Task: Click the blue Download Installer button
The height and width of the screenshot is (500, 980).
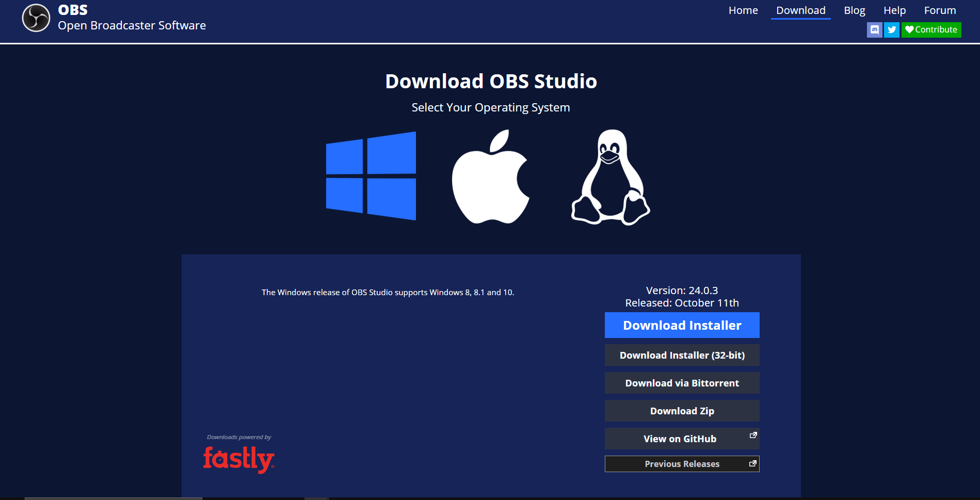Action: tap(682, 325)
